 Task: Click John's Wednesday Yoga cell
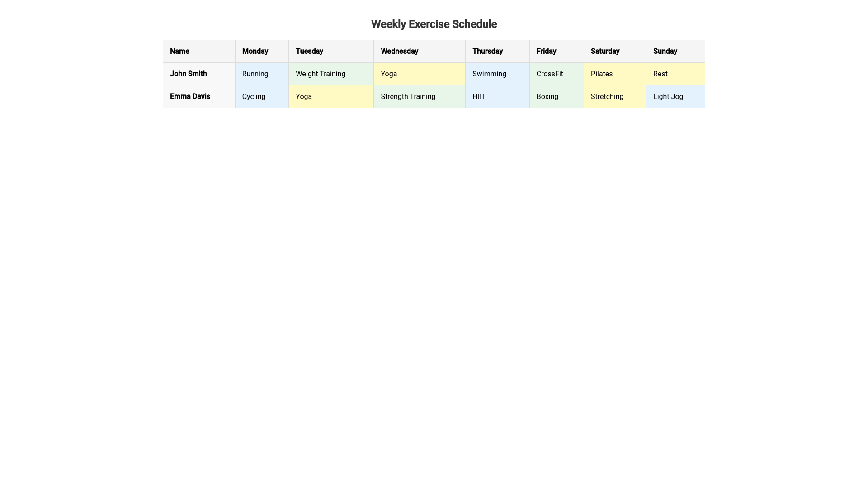click(x=420, y=74)
